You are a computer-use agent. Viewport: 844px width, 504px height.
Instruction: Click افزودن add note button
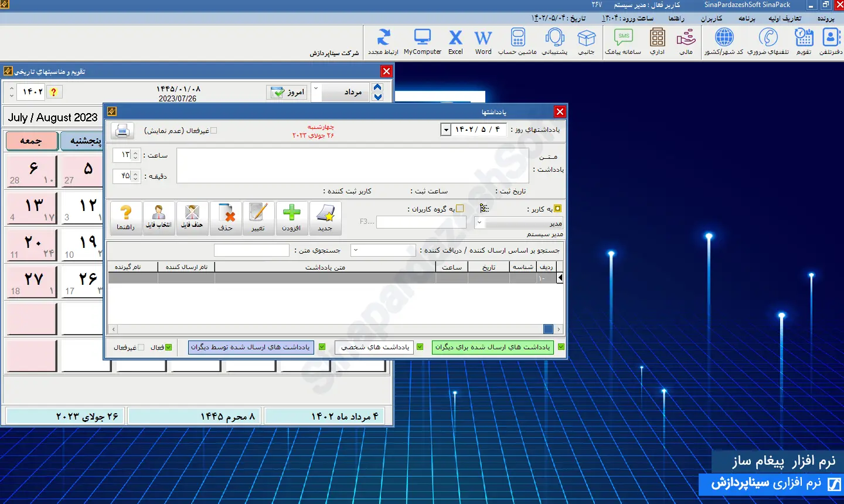pyautogui.click(x=291, y=218)
